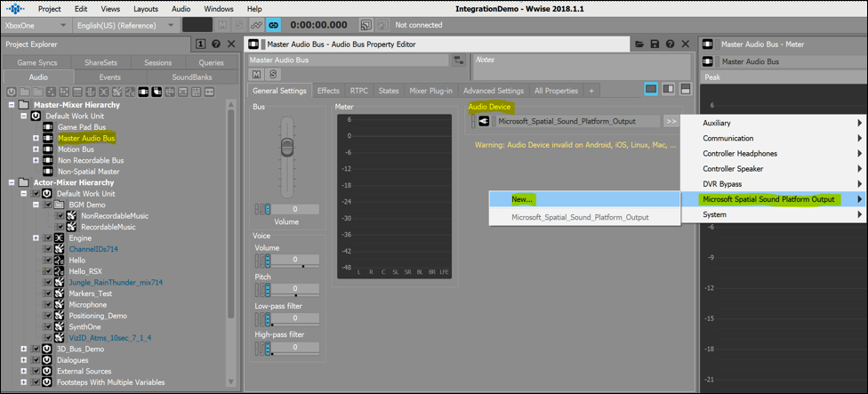The height and width of the screenshot is (394, 868).
Task: Open the Layouts menu
Action: click(146, 9)
